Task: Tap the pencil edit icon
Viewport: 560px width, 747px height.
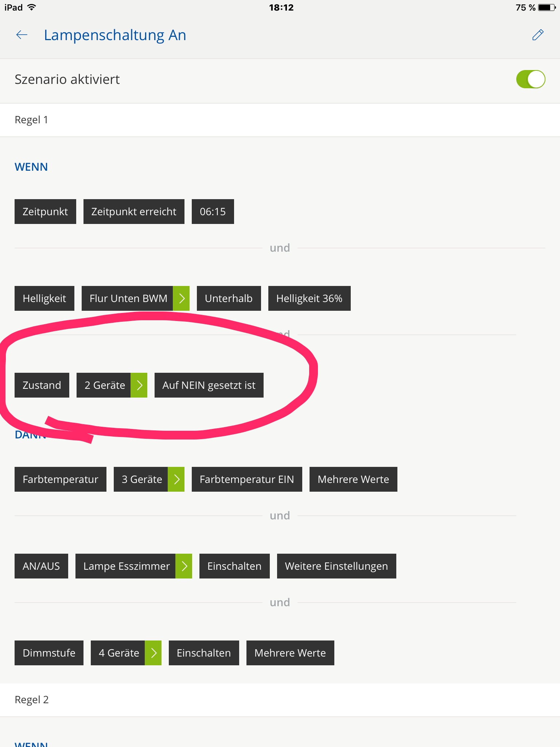Action: click(x=538, y=35)
